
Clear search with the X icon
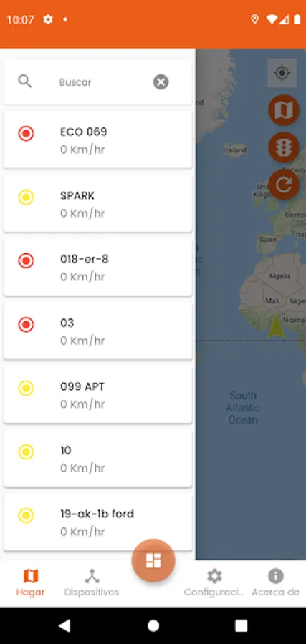(161, 82)
